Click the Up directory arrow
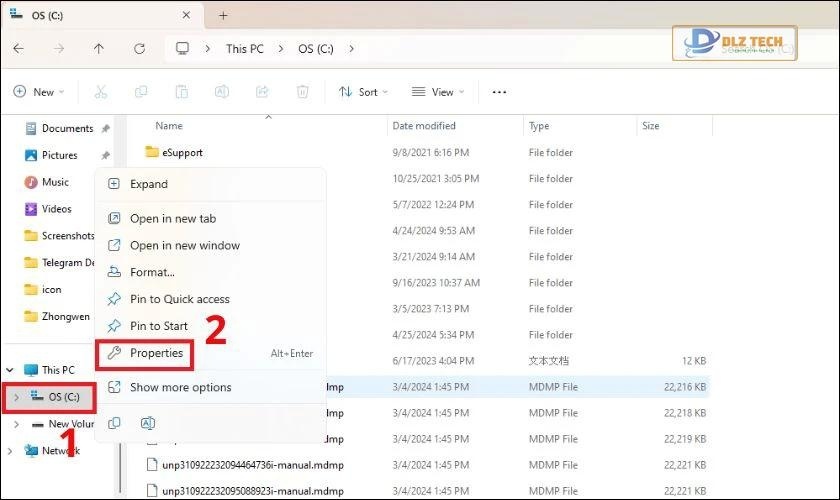This screenshot has height=500, width=840. (98, 48)
